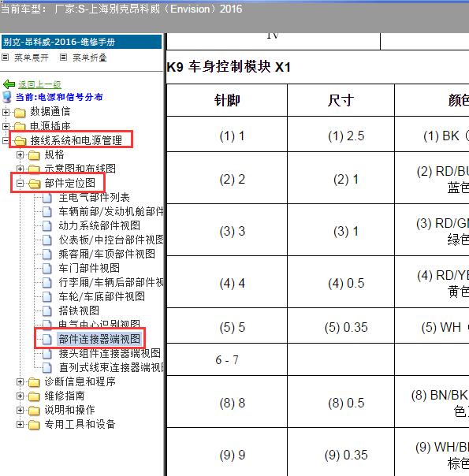Open 车门部件视图 document

[89, 268]
